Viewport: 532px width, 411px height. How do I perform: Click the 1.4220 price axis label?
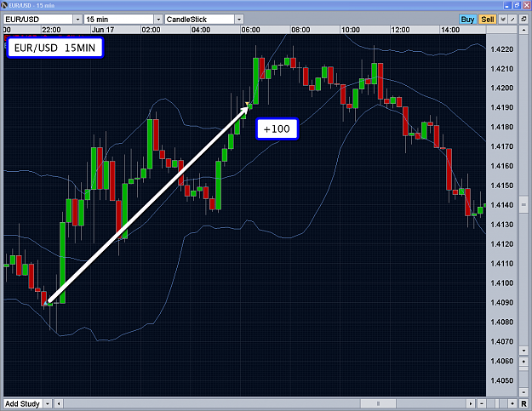pos(502,49)
